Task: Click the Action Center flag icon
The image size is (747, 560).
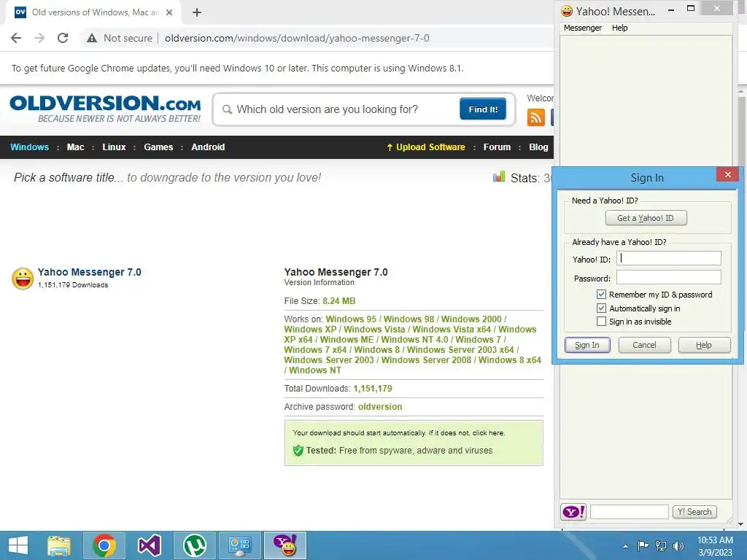Action: (x=643, y=545)
